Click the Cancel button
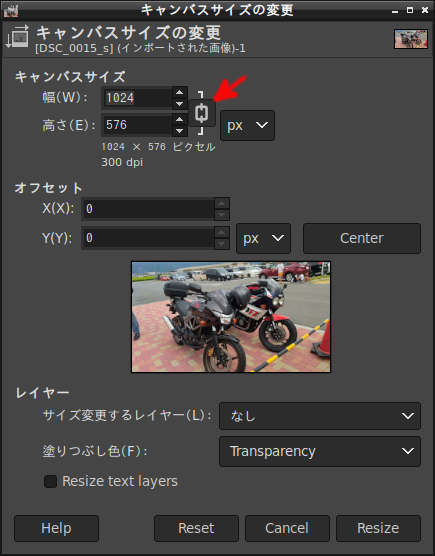Viewport: 435px width, 556px height. pyautogui.click(x=287, y=528)
